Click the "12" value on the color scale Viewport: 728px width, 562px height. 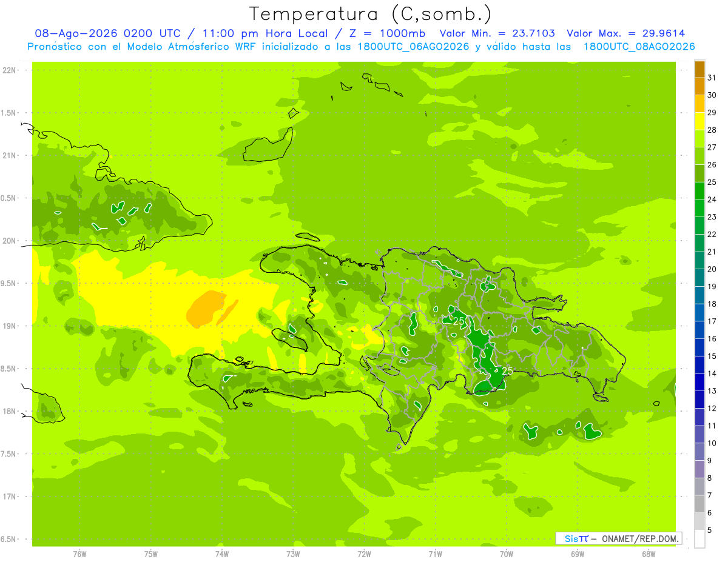click(712, 408)
